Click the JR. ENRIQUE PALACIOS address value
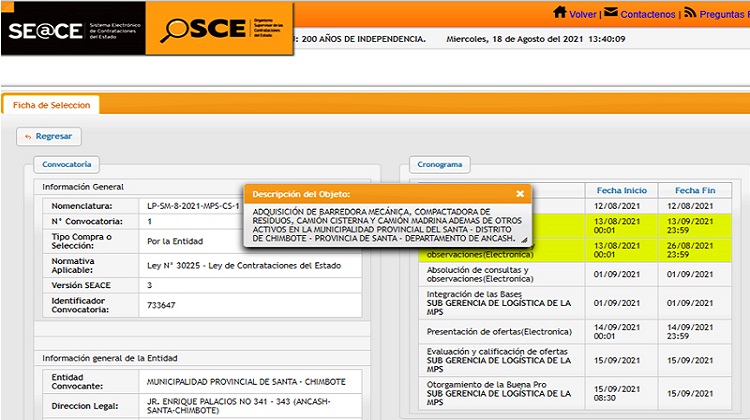Screen dimensions: 750x420 click(x=239, y=406)
